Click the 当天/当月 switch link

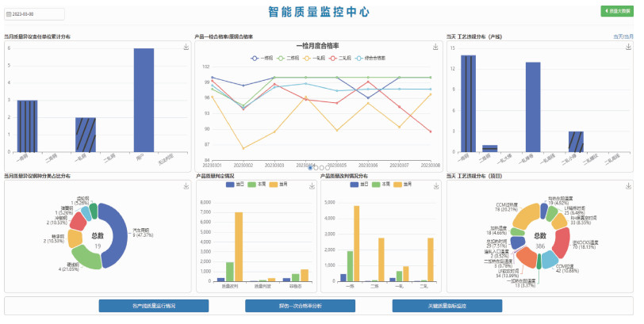(x=623, y=36)
